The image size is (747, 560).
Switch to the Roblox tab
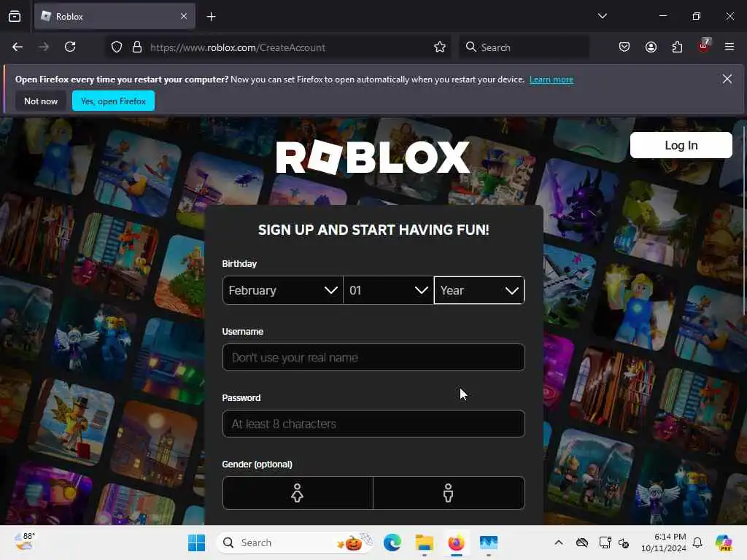[x=115, y=16]
